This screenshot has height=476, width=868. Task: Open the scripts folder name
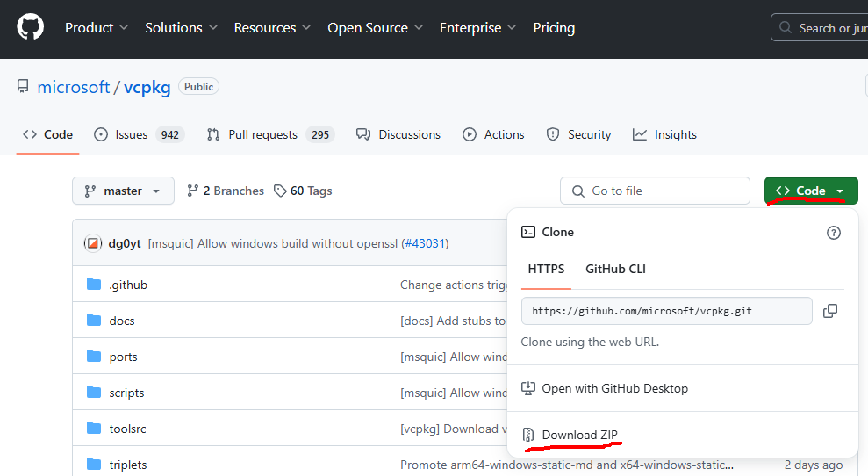(x=126, y=393)
